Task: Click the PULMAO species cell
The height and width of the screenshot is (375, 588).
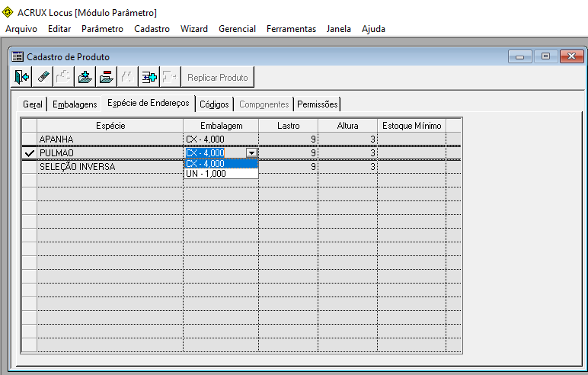Action: (110, 152)
